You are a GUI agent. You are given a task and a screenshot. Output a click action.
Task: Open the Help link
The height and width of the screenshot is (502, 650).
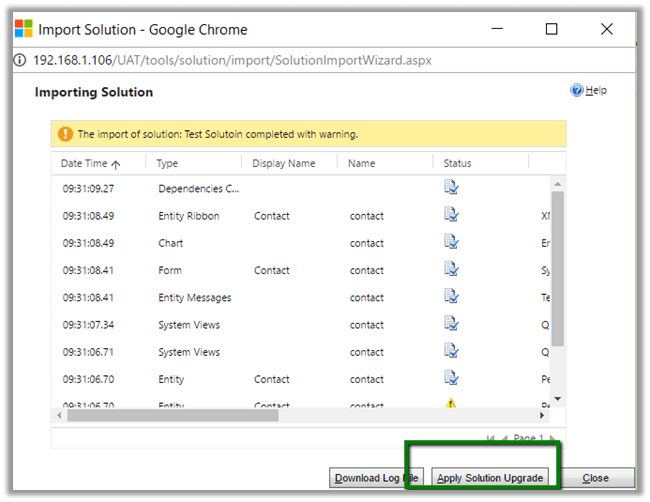coord(596,91)
